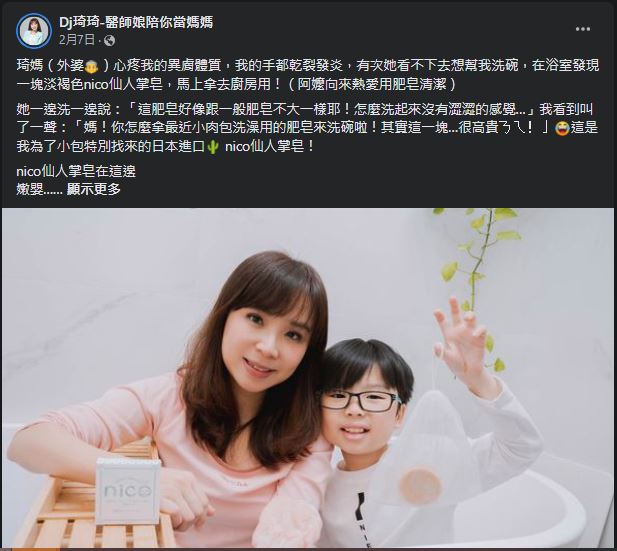Viewport: 617px width, 551px height.
Task: Click the nico soap box in the photo
Action: pos(128,490)
